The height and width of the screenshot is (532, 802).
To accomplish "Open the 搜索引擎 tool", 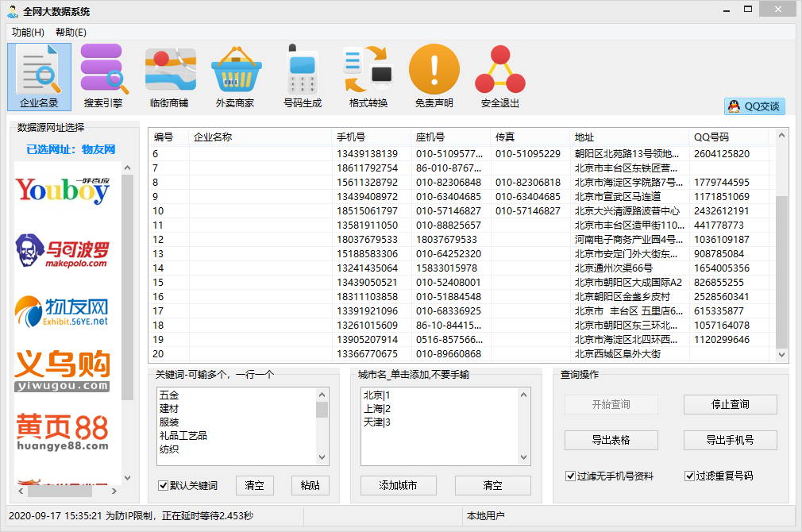I will click(104, 75).
